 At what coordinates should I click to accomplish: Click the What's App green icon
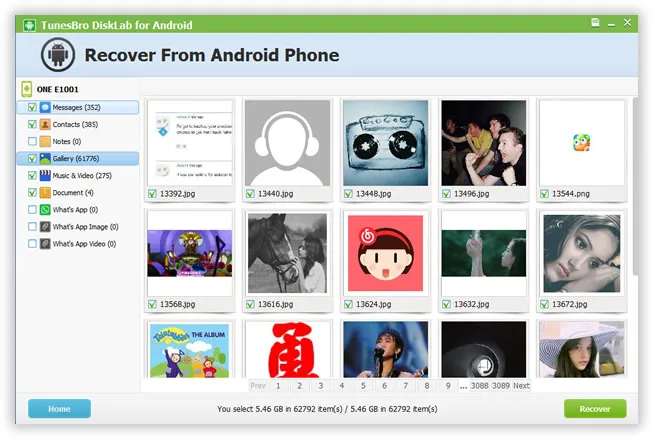[45, 209]
